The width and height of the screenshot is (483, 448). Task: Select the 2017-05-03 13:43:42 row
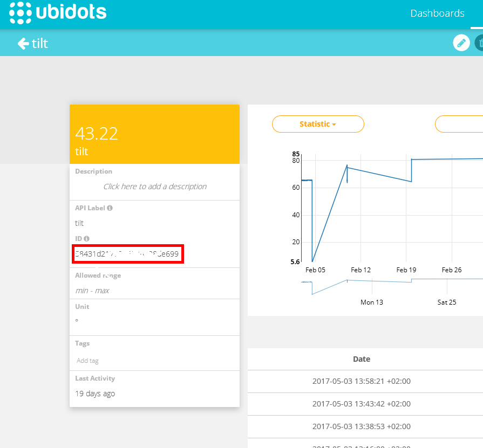[362, 404]
